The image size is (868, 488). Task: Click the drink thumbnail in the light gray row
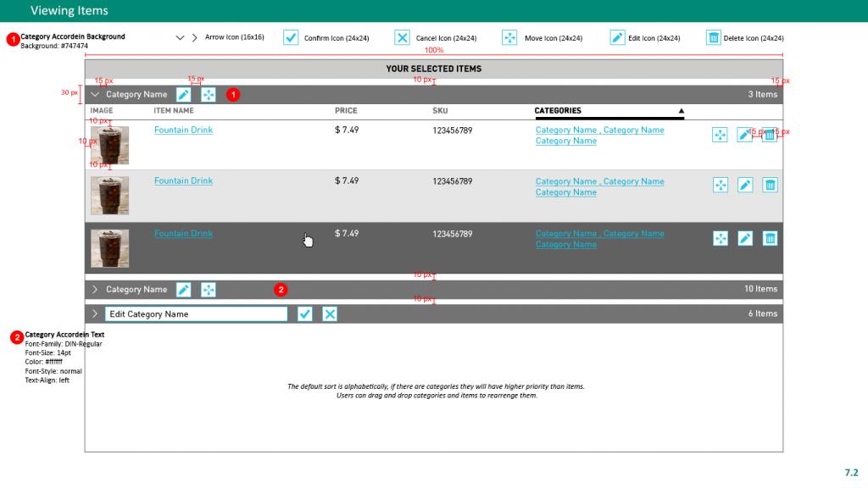point(110,196)
